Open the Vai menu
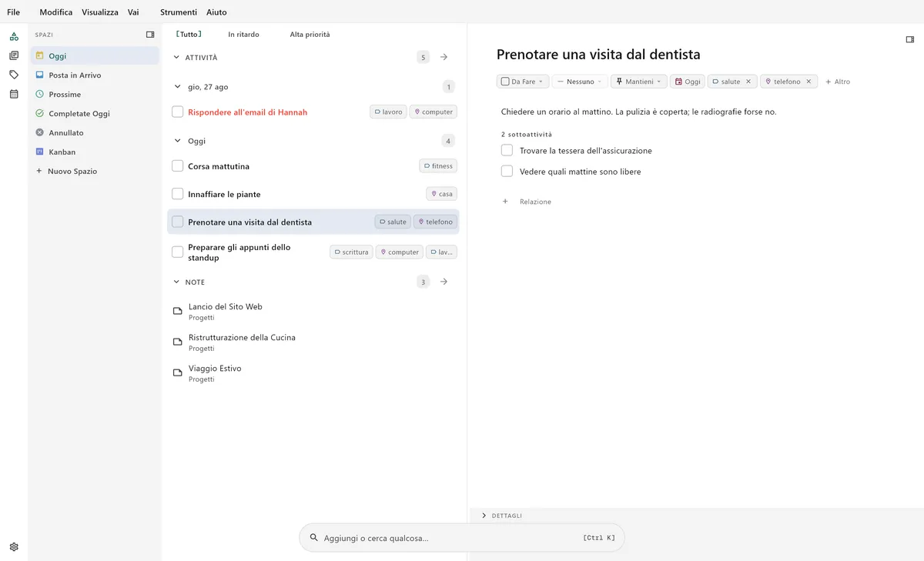Viewport: 924px width, 561px height. (x=133, y=12)
